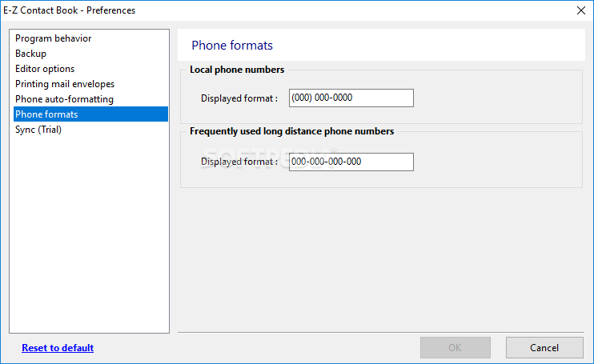This screenshot has height=364, width=594.
Task: Click the Local phone numbers group label
Action: pyautogui.click(x=237, y=70)
